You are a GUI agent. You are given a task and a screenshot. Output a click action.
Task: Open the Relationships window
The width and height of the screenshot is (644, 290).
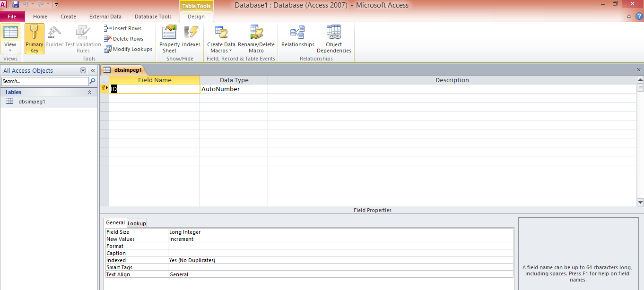click(x=298, y=37)
